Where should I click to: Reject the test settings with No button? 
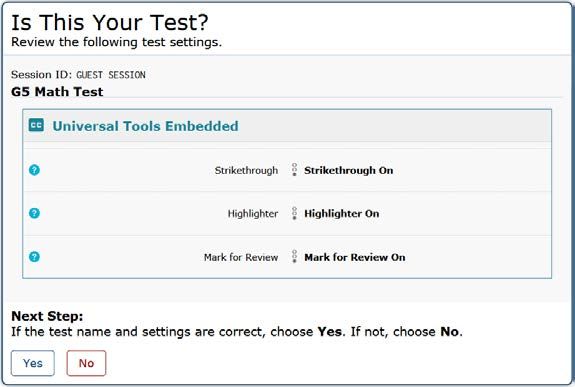tap(86, 363)
